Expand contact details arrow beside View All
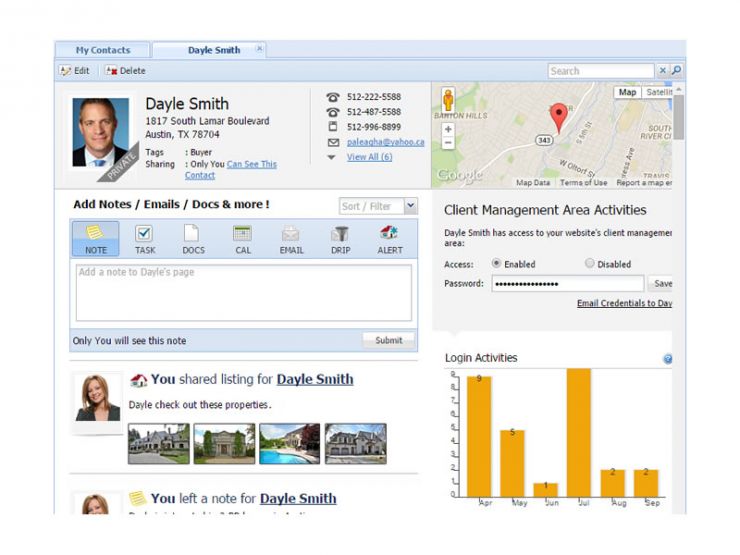 pos(332,157)
